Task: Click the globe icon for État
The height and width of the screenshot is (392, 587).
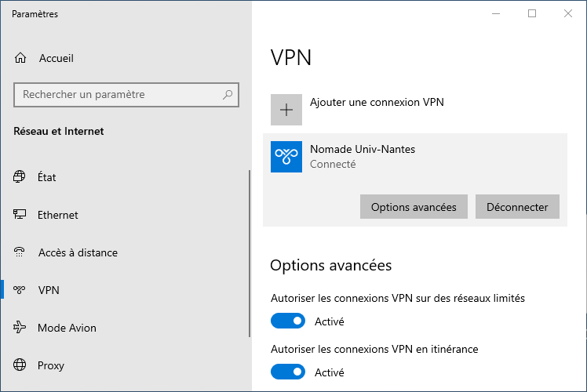Action: click(20, 177)
